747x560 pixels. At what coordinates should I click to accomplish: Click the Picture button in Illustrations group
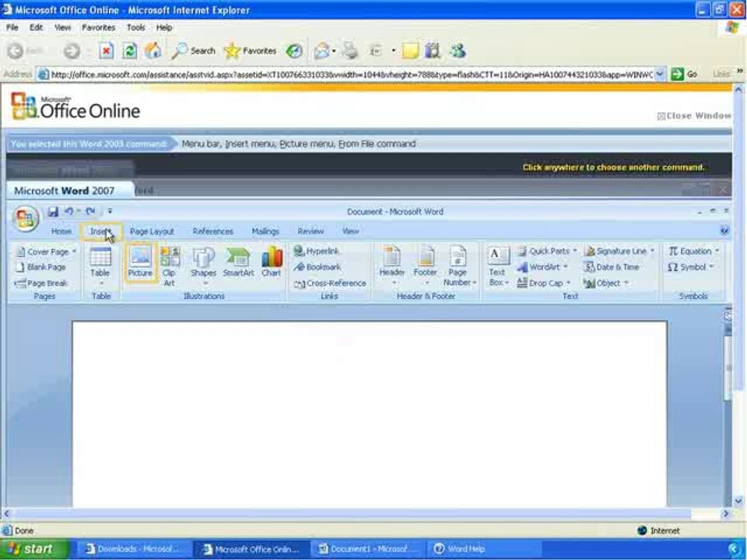[141, 262]
